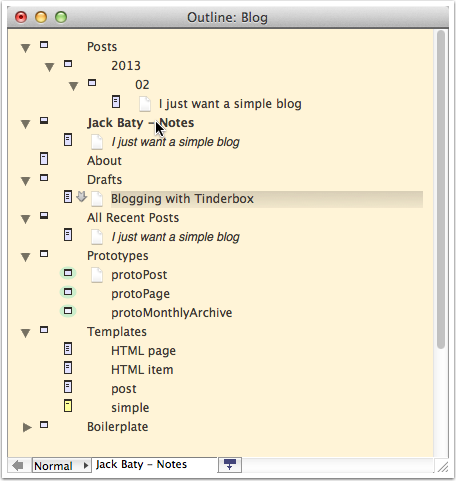Viewport: 456px width, 481px height.
Task: Select the HTML item template
Action: [x=142, y=370]
